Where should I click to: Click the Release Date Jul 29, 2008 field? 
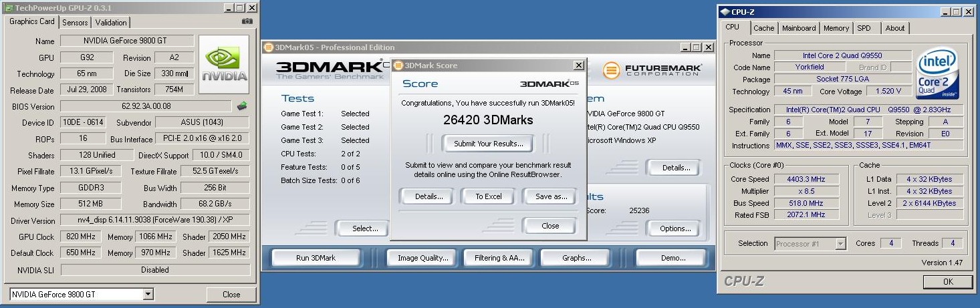pyautogui.click(x=86, y=90)
